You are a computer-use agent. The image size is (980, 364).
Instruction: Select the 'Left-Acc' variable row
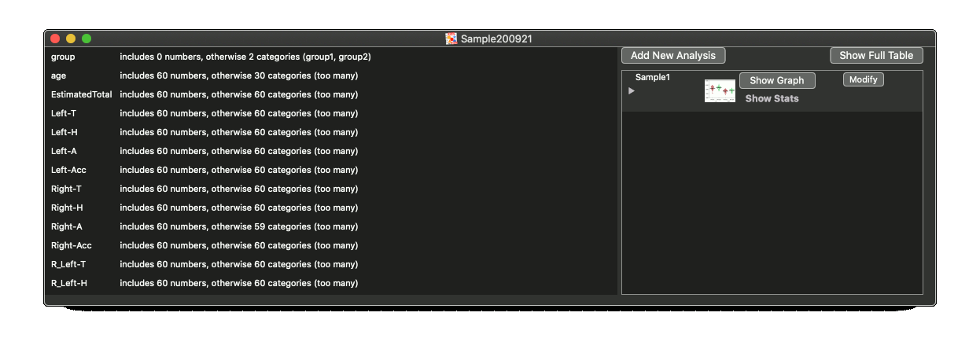pyautogui.click(x=331, y=170)
